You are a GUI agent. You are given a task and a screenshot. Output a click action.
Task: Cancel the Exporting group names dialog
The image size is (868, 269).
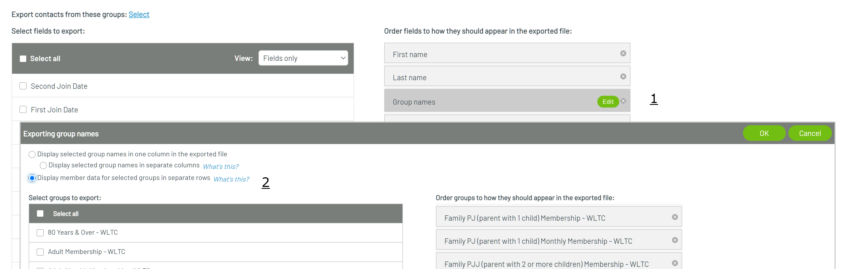point(809,133)
